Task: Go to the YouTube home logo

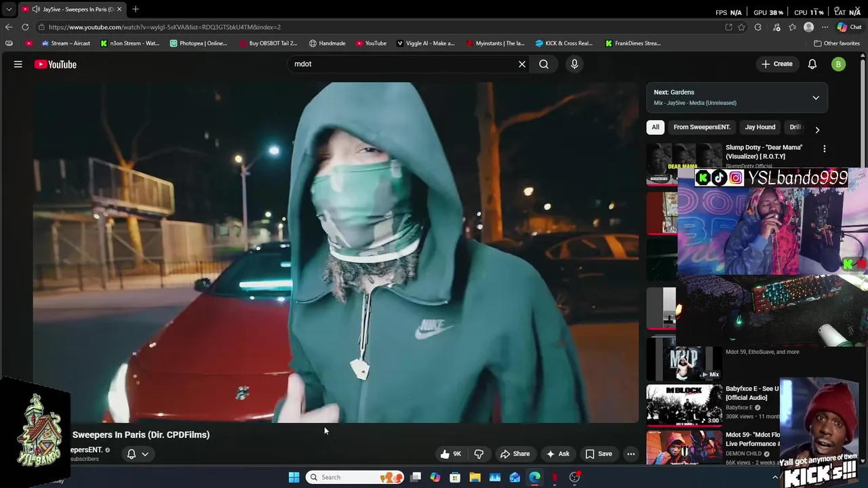Action: point(56,64)
